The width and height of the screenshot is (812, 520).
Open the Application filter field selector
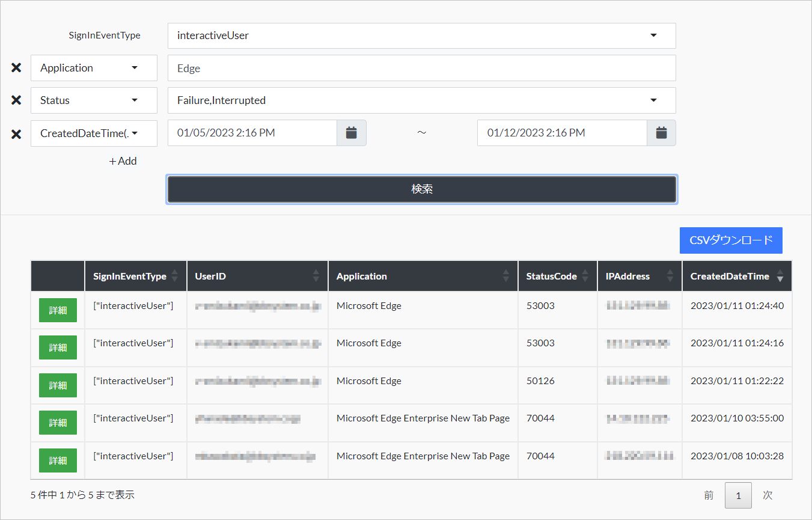click(x=94, y=68)
